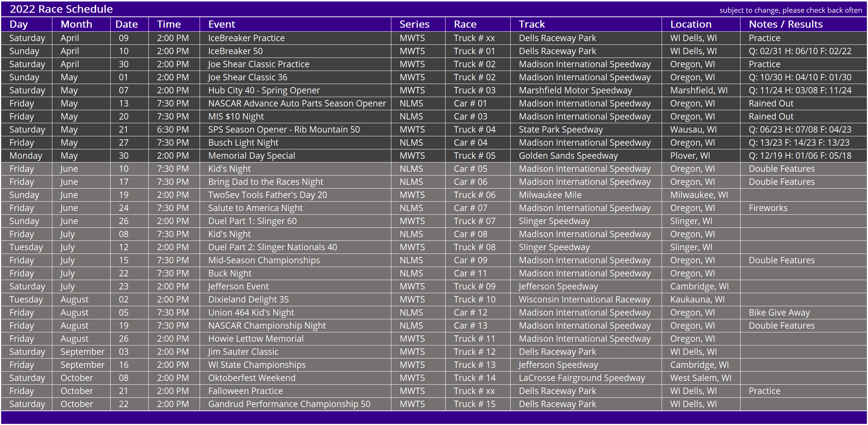Select 'Jefferson Event' event cell
Image resolution: width=868 pixels, height=425 pixels.
click(x=238, y=286)
